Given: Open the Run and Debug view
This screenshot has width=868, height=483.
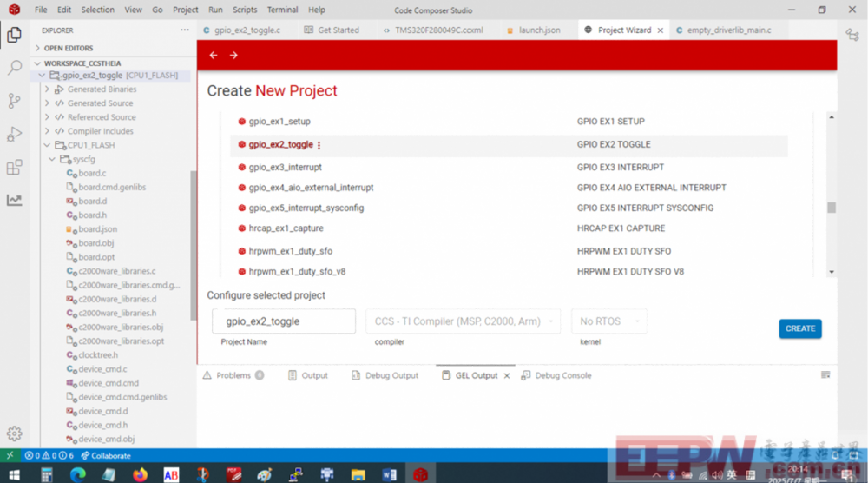Looking at the screenshot, I should (15, 134).
